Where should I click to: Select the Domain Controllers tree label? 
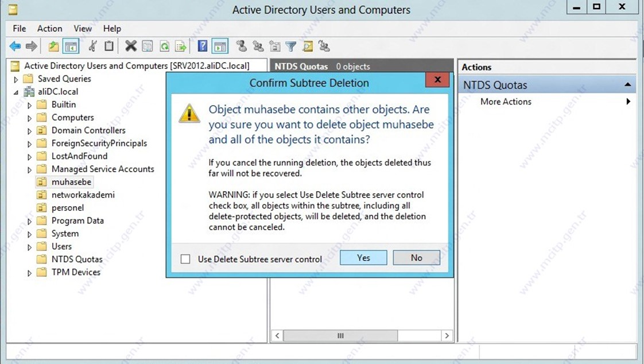point(88,130)
